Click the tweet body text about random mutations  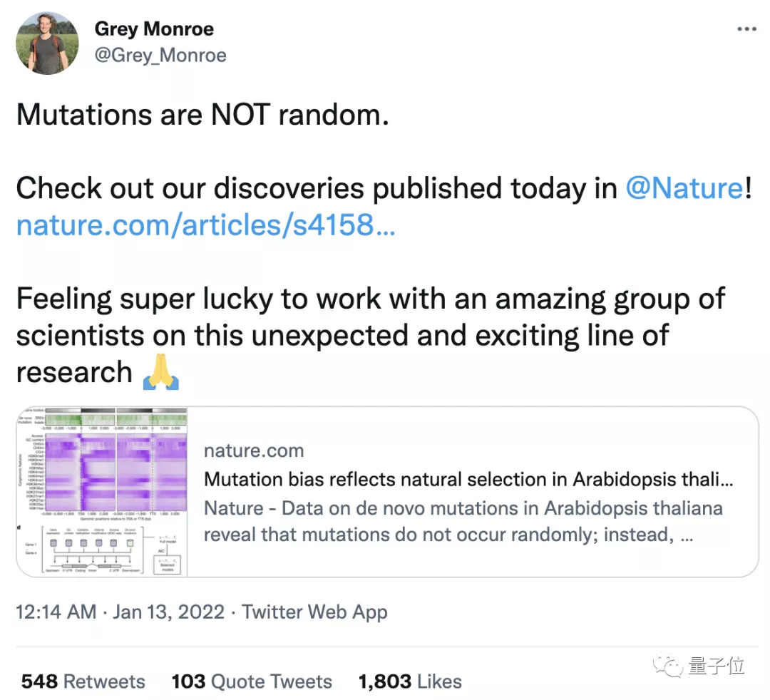tap(203, 114)
